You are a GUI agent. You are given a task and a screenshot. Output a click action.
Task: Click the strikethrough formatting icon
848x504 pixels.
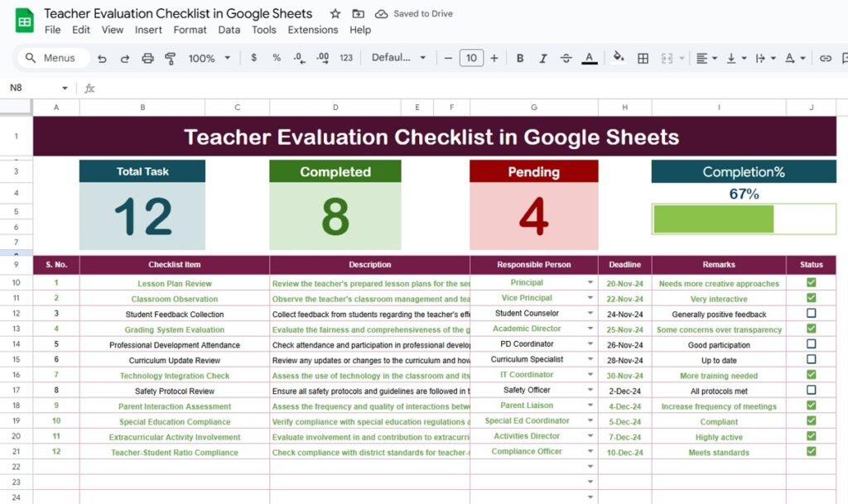pyautogui.click(x=568, y=59)
